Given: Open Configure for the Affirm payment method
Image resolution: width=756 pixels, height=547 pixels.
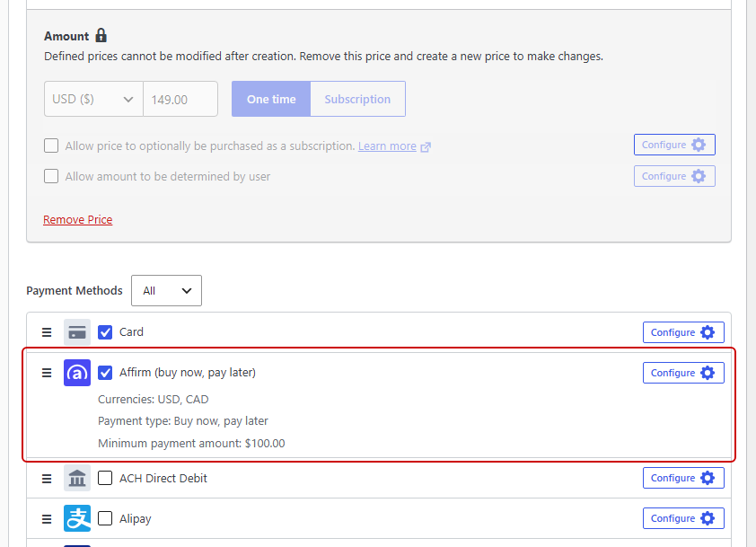Looking at the screenshot, I should tap(683, 373).
